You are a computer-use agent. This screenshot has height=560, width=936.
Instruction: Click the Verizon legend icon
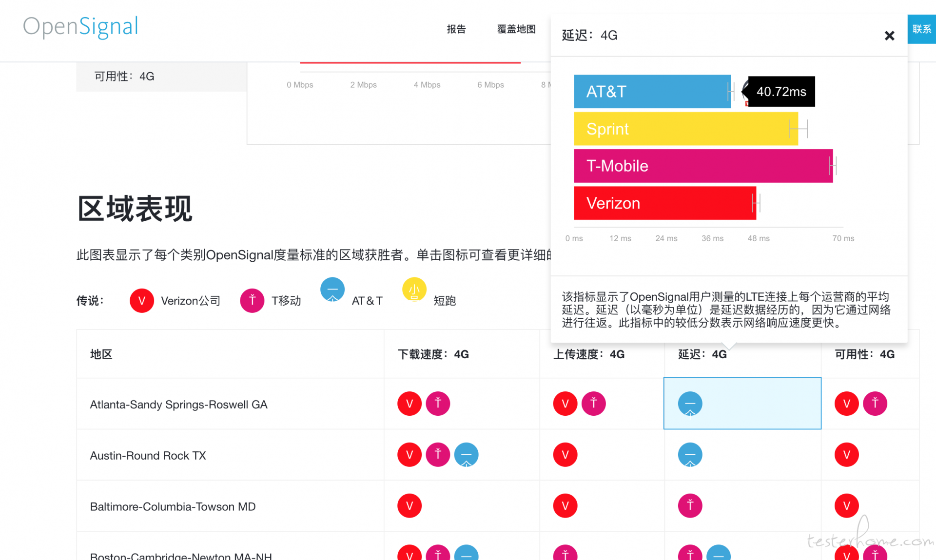(142, 301)
